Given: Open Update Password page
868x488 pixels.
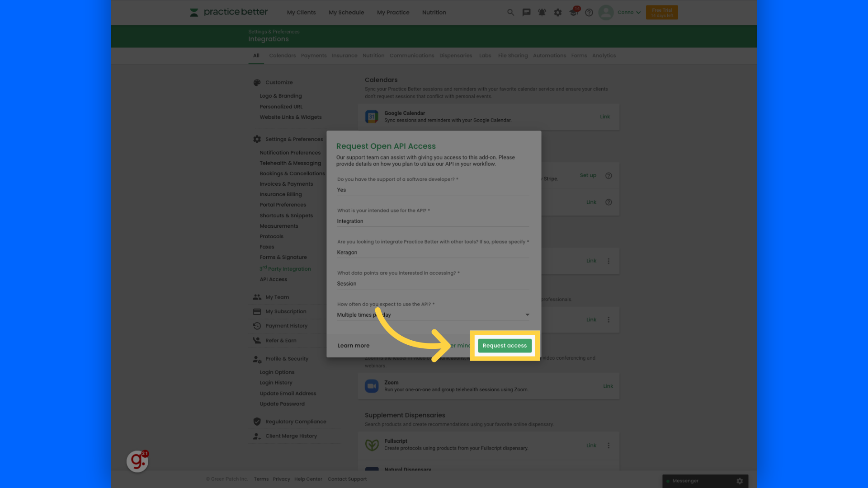Looking at the screenshot, I should point(282,404).
